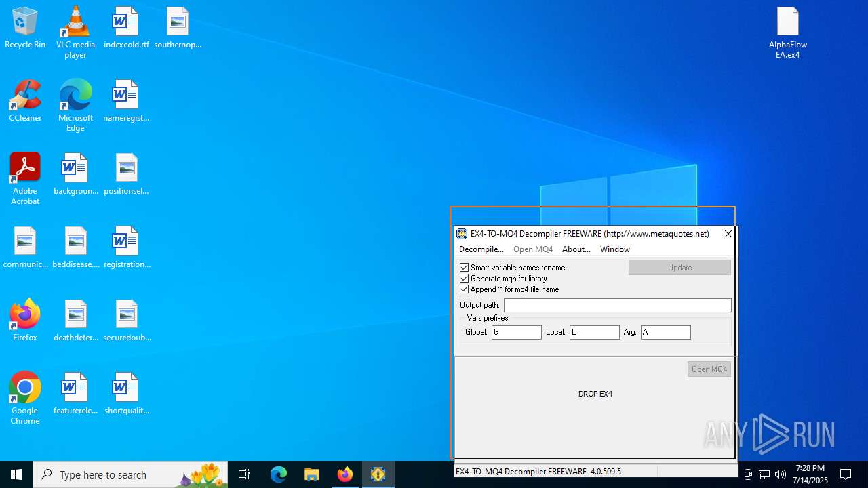Select beddisease... image file icon
868x488 pixels.
point(75,248)
